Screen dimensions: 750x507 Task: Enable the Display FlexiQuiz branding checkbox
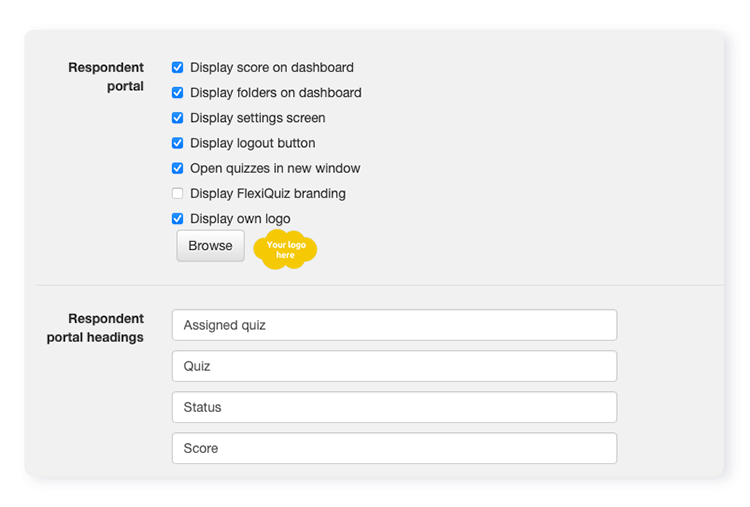(177, 193)
